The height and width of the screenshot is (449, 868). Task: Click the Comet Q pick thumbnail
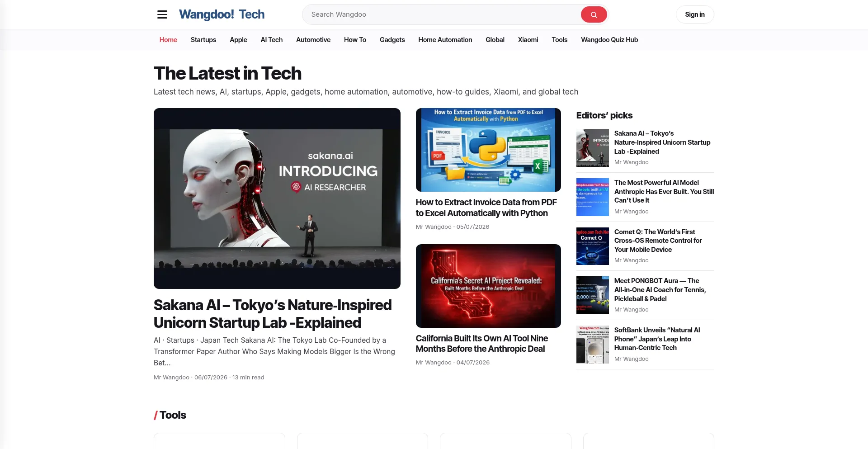[593, 246]
